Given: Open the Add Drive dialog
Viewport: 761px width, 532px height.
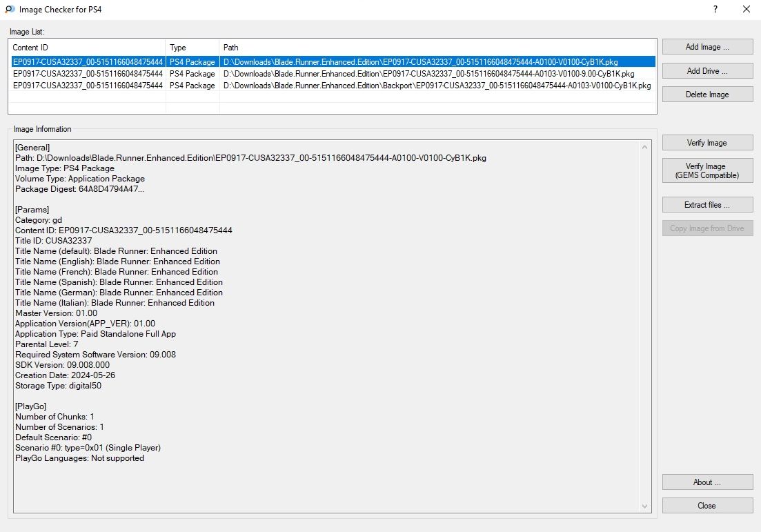Looking at the screenshot, I should [x=707, y=71].
